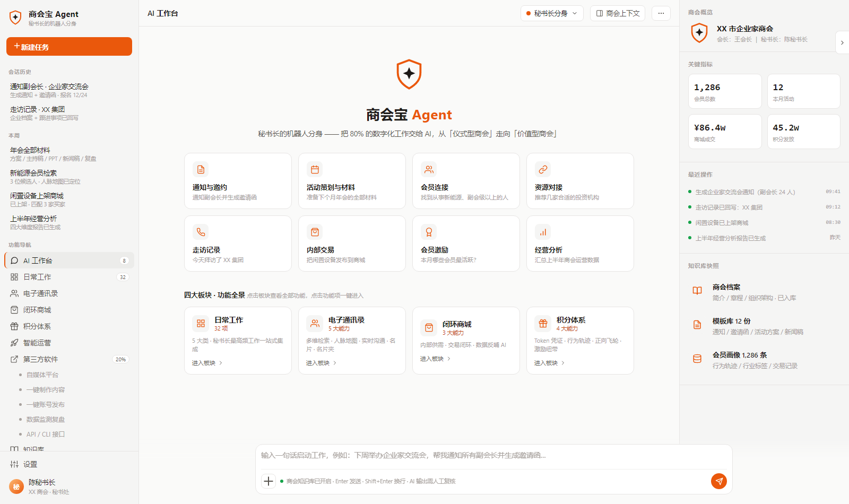
Task: Click the 模板库 file icon
Action: 697,325
